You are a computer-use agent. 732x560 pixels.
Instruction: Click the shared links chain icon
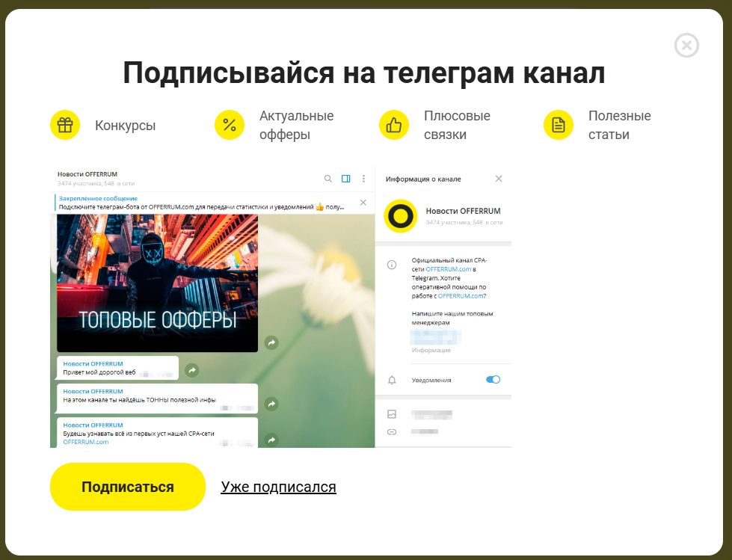pyautogui.click(x=392, y=431)
